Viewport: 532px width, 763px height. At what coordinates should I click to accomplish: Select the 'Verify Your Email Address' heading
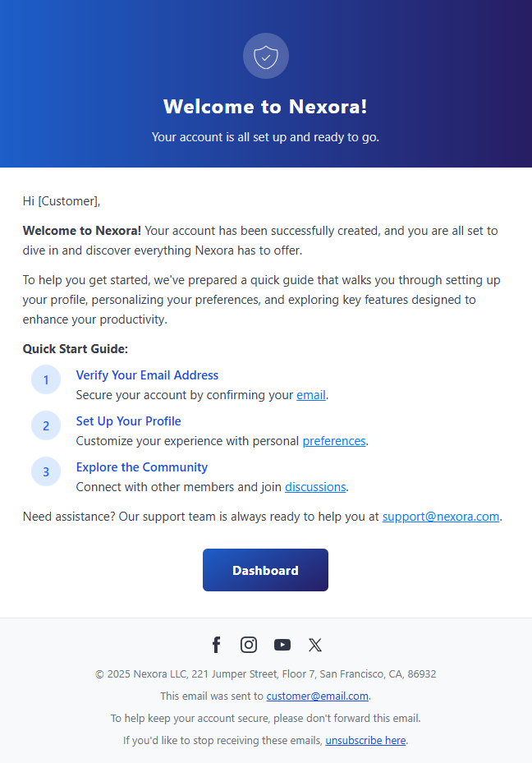(x=147, y=375)
